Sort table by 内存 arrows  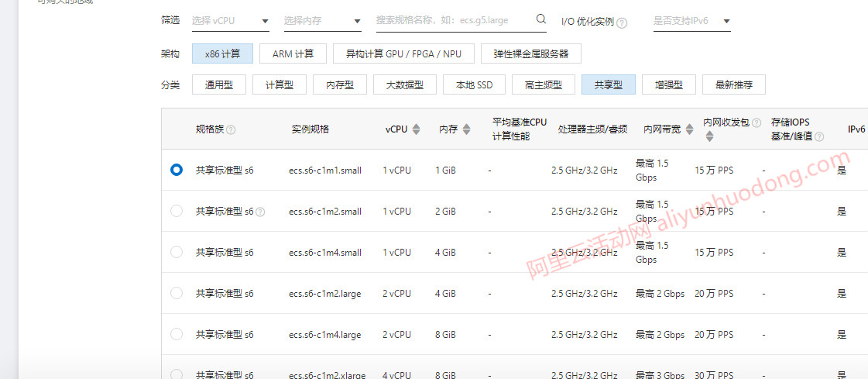(x=466, y=129)
